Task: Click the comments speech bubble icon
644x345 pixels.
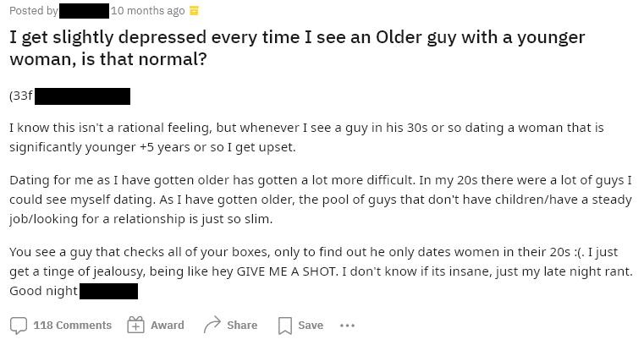Action: (18, 325)
